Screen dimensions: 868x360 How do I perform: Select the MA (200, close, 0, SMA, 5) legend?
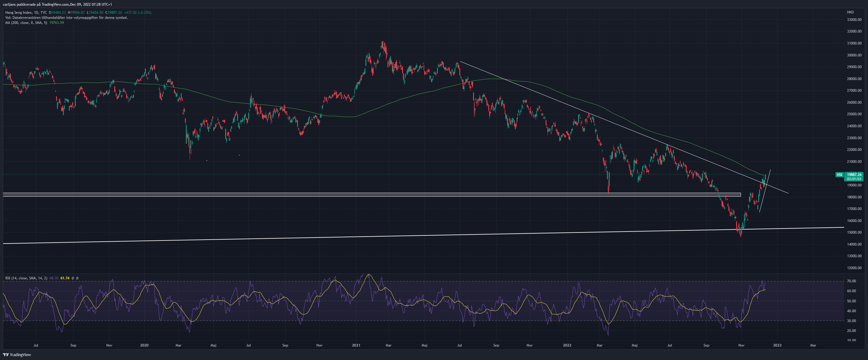[x=26, y=23]
